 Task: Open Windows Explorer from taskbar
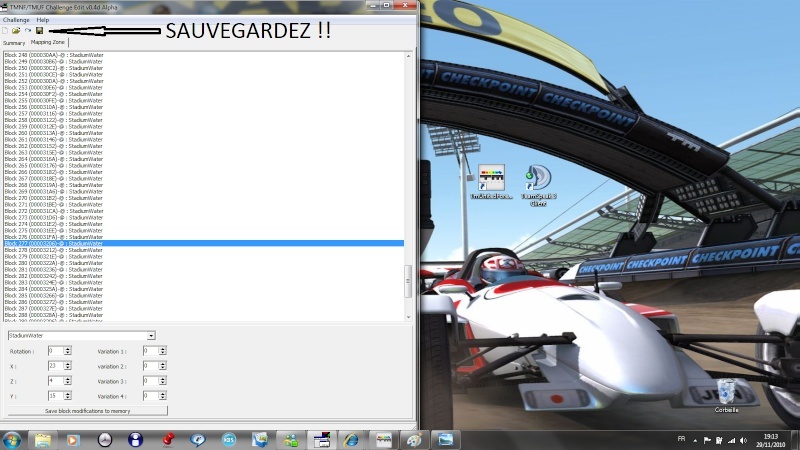[43, 440]
